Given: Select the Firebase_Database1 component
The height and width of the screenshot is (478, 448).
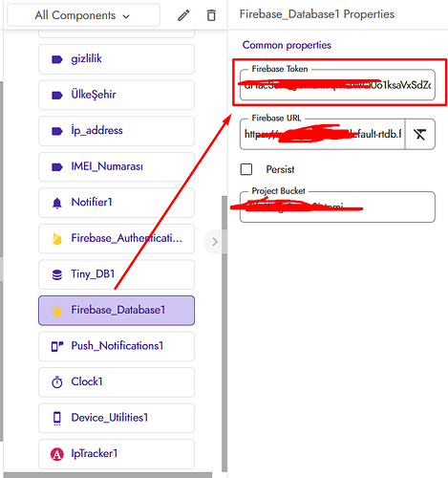Looking at the screenshot, I should click(x=117, y=311).
